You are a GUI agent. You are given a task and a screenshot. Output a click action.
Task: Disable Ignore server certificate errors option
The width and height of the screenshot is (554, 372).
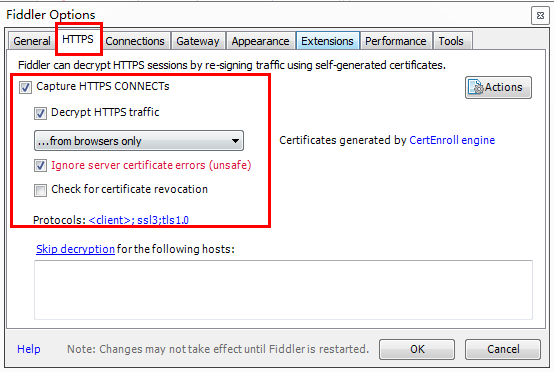(x=40, y=165)
